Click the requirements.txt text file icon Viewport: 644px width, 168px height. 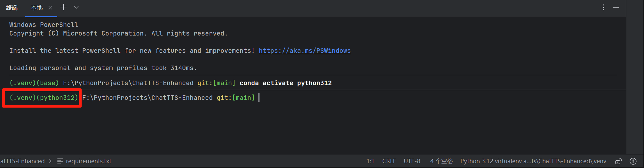60,161
